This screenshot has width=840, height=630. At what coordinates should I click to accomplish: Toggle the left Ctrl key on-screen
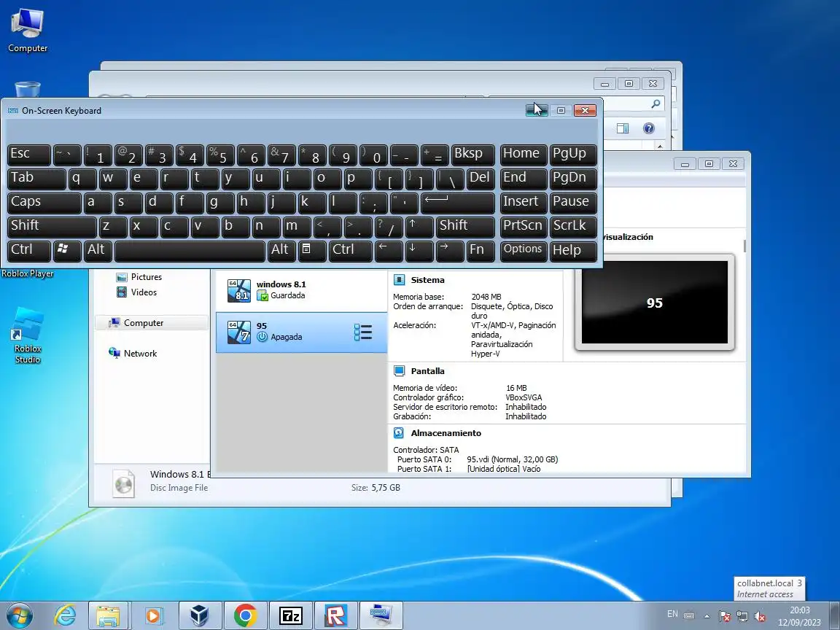29,250
